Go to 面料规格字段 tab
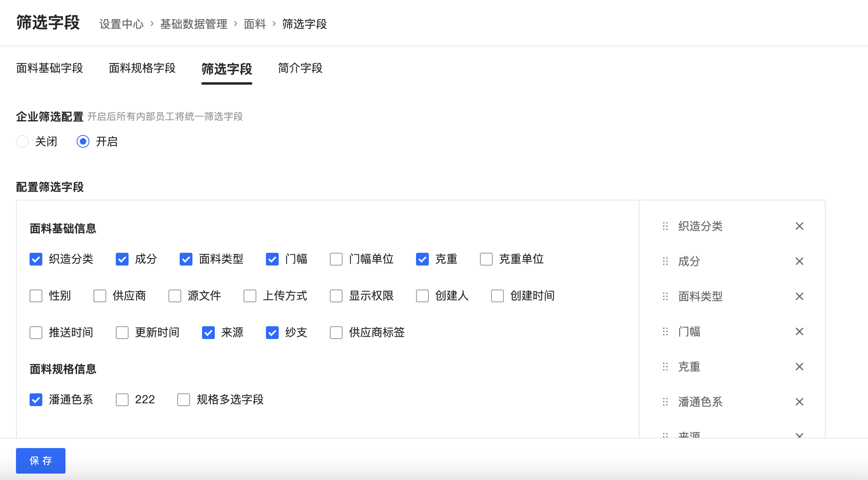The width and height of the screenshot is (868, 480). point(142,68)
